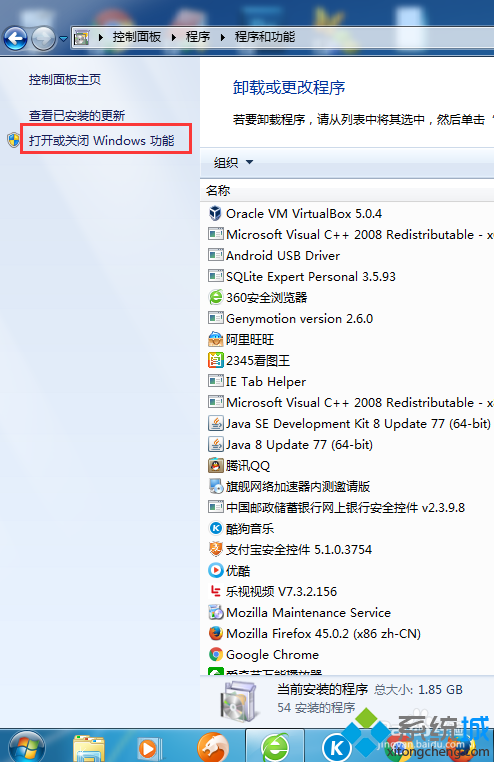Screen dimensions: 494x762
Task: Click the 阿里旺旺 icon
Action: coord(215,339)
